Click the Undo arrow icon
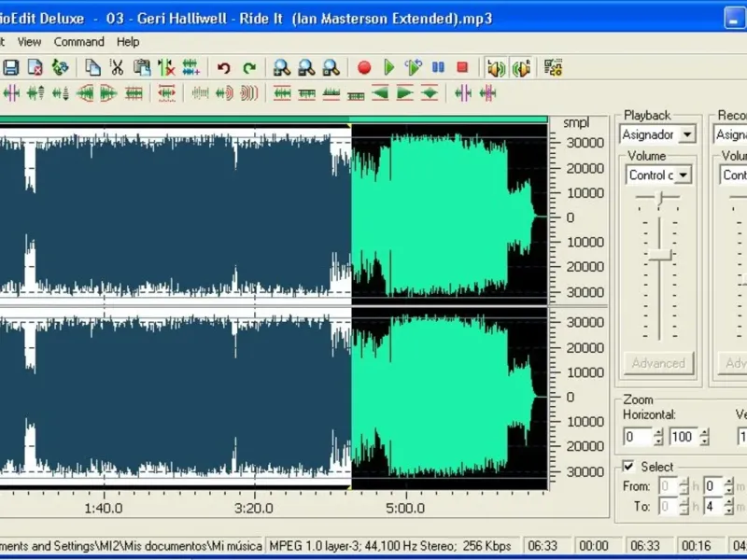Image resolution: width=747 pixels, height=560 pixels. pyautogui.click(x=224, y=67)
